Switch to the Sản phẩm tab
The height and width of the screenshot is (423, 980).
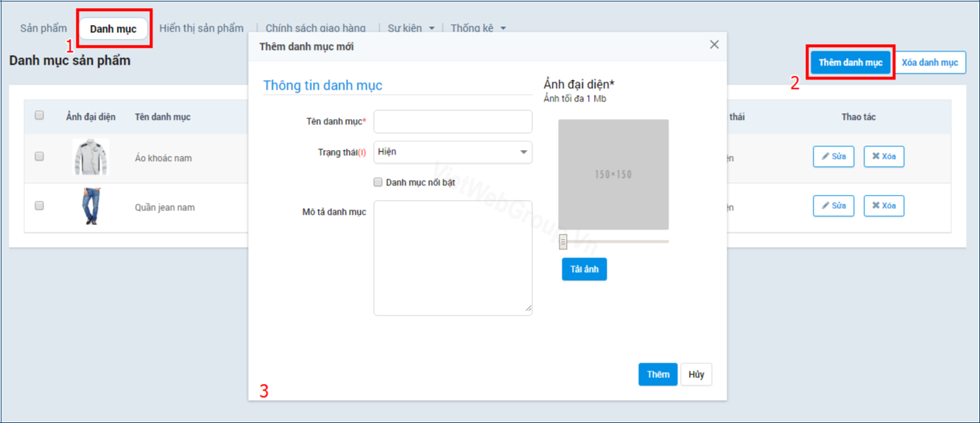pos(43,29)
